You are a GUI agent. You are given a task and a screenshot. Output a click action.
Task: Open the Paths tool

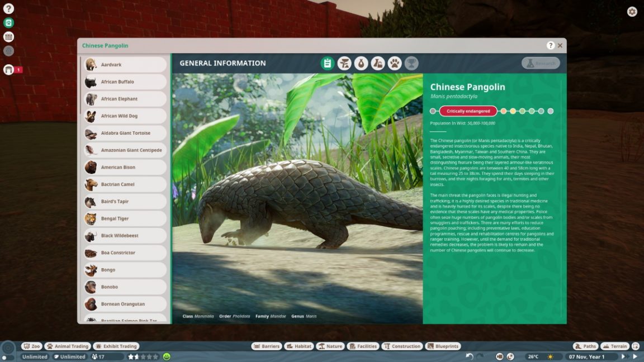pyautogui.click(x=586, y=346)
